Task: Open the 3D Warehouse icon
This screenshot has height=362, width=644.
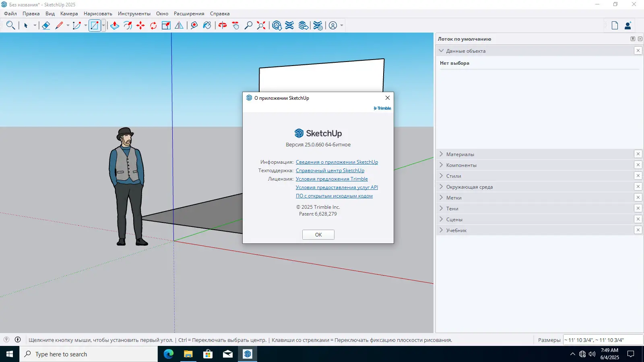Action: point(277,25)
